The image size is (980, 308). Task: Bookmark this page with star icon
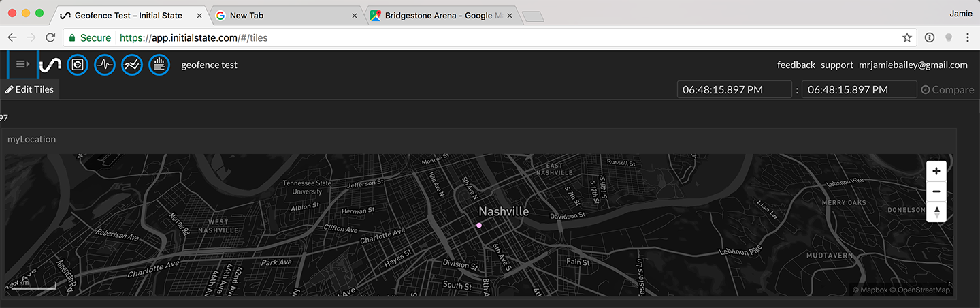coord(906,37)
